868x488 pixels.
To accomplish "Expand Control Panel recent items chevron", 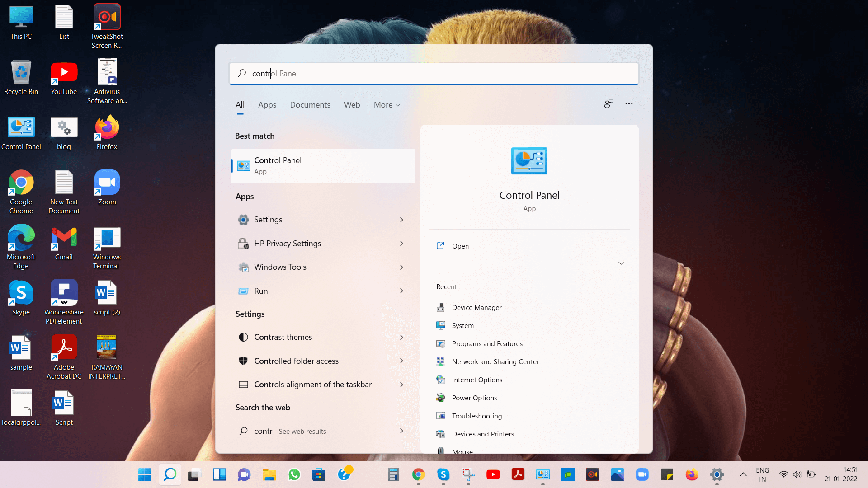I will pyautogui.click(x=621, y=263).
